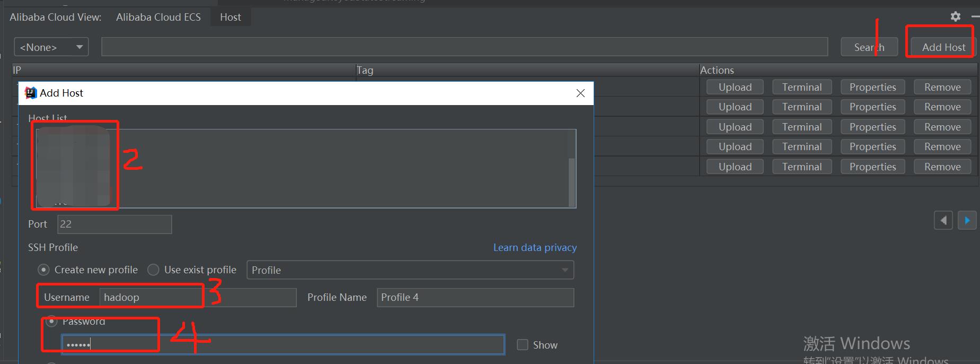Select the Password radio button

(51, 321)
